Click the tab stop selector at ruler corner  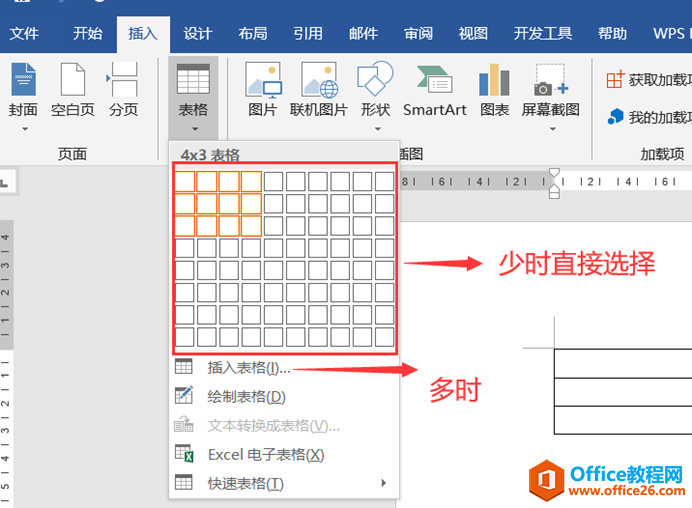6,182
